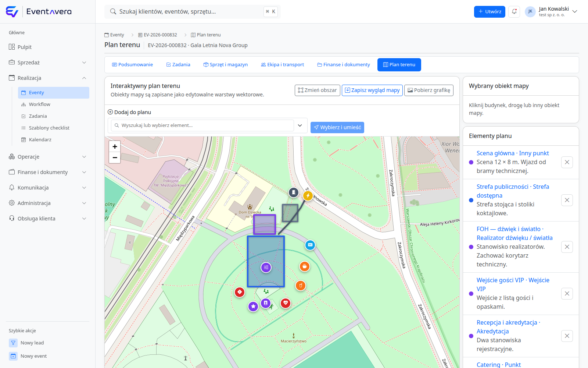Image resolution: width=588 pixels, height=368 pixels.
Task: Select the purple stage rectangle on map
Action: 265,224
